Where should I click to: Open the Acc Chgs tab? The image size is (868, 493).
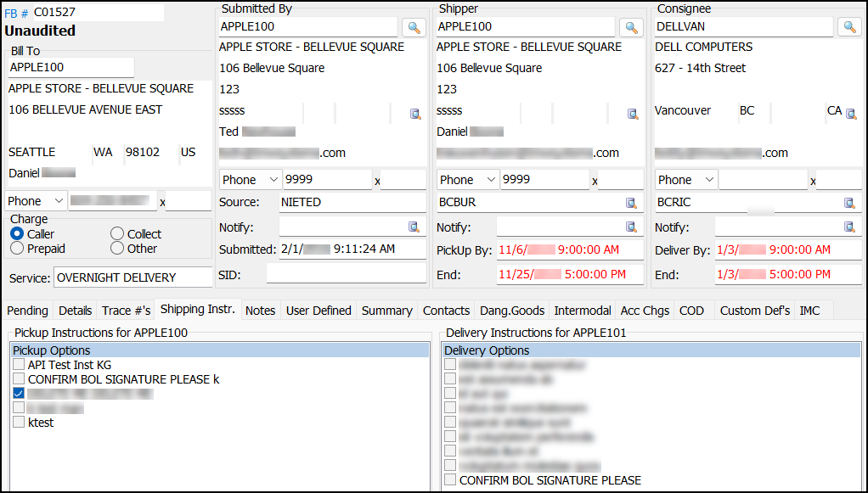[x=645, y=311]
